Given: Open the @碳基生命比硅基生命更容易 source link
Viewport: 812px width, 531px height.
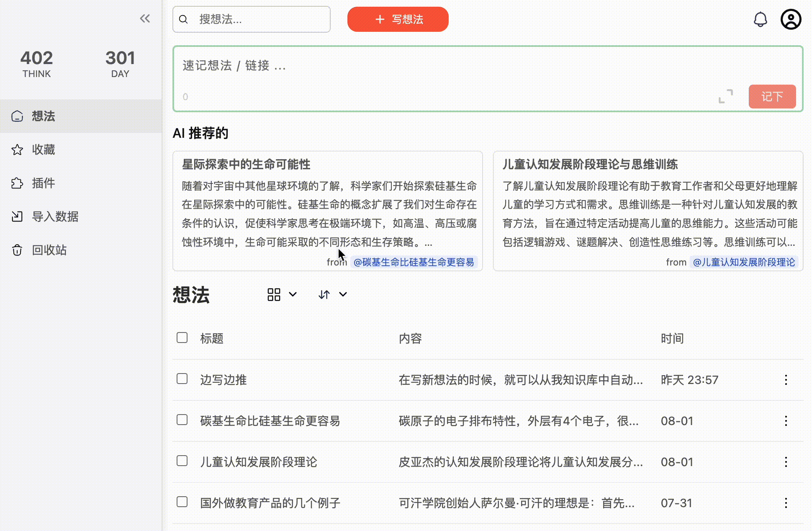Looking at the screenshot, I should (x=414, y=262).
